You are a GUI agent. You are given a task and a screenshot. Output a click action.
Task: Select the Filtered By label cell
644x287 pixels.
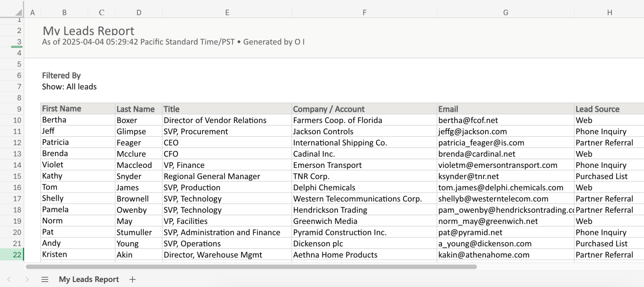click(61, 76)
